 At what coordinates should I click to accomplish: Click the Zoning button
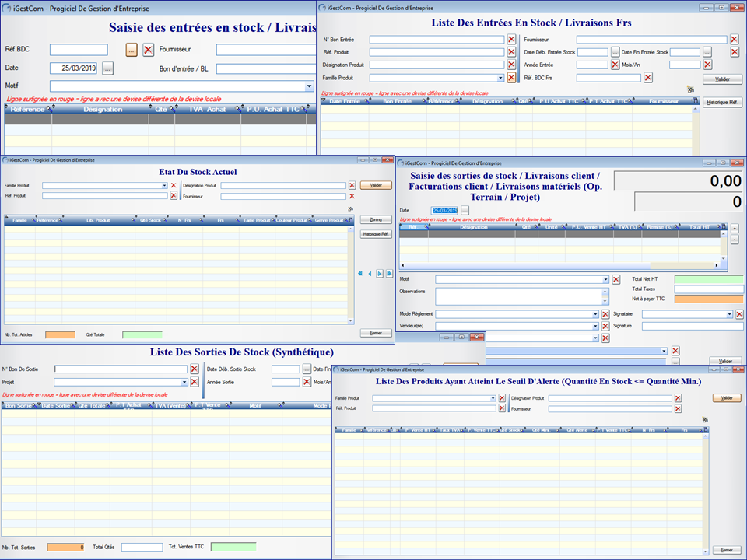tap(376, 219)
